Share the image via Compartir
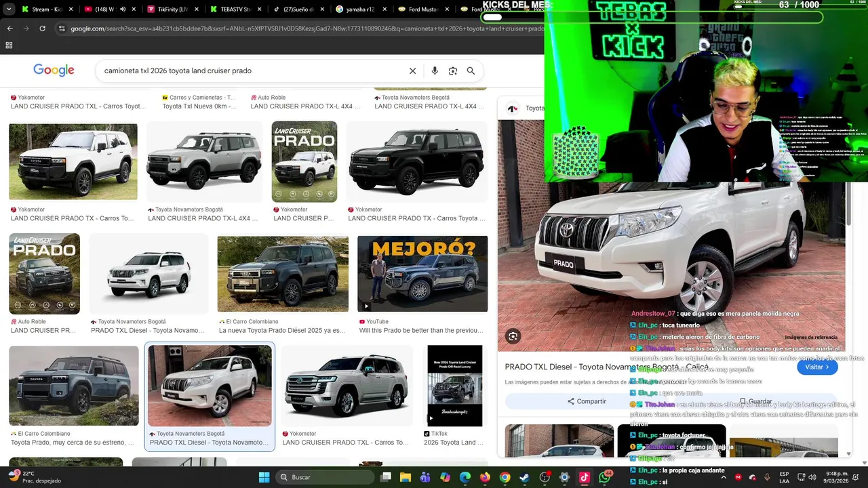The width and height of the screenshot is (868, 488). point(586,401)
